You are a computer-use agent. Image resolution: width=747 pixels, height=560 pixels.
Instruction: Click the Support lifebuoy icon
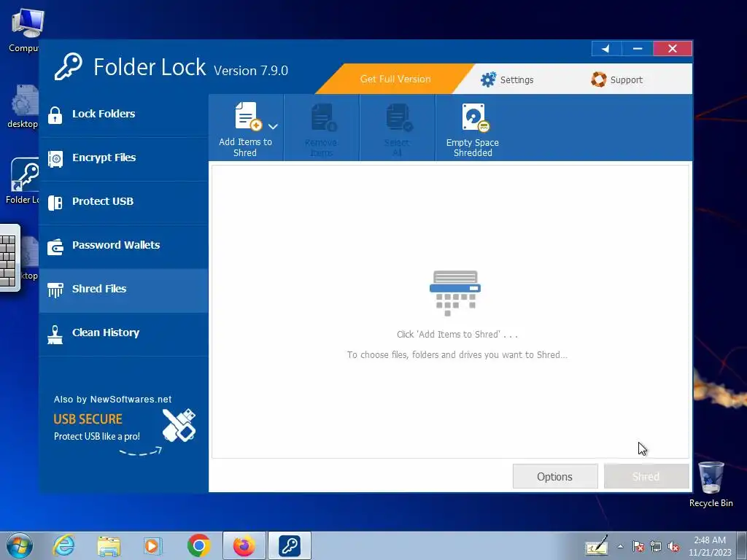pyautogui.click(x=599, y=79)
